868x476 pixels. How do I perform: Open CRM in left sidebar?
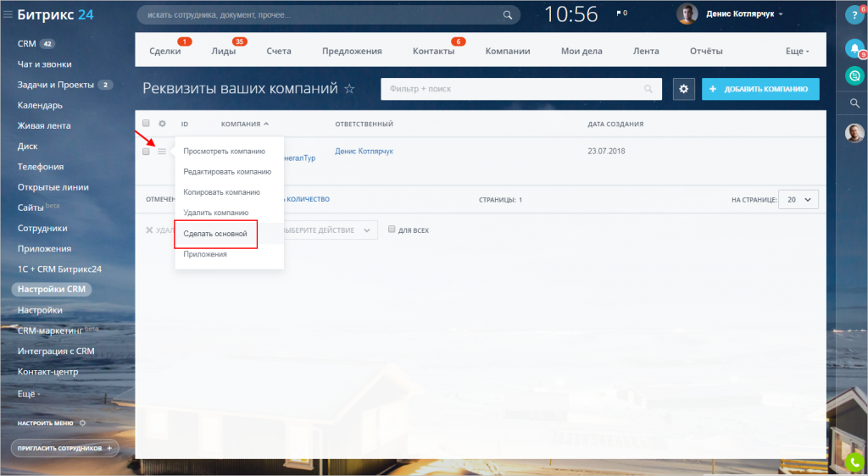point(26,44)
